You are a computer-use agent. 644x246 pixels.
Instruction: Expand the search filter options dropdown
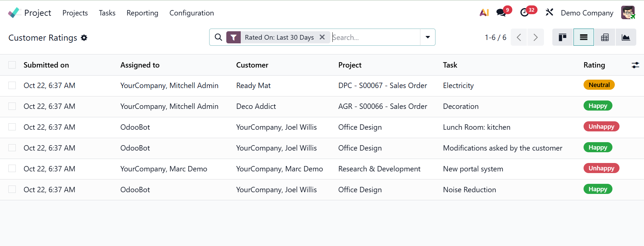(427, 37)
